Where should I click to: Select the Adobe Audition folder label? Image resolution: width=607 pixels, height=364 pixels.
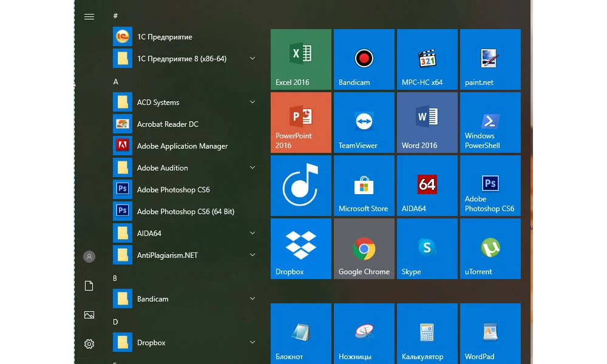(x=162, y=167)
